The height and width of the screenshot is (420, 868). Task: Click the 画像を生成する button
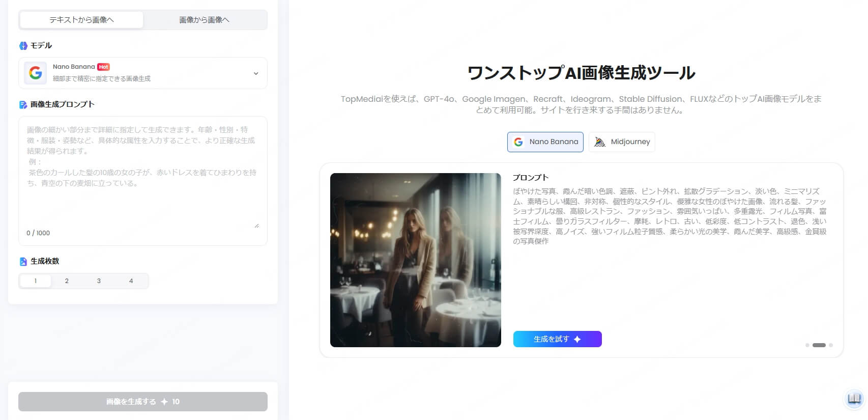coord(143,402)
